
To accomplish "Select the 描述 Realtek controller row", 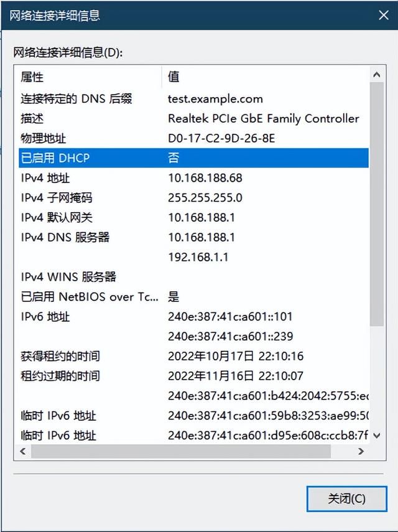I will click(x=193, y=118).
